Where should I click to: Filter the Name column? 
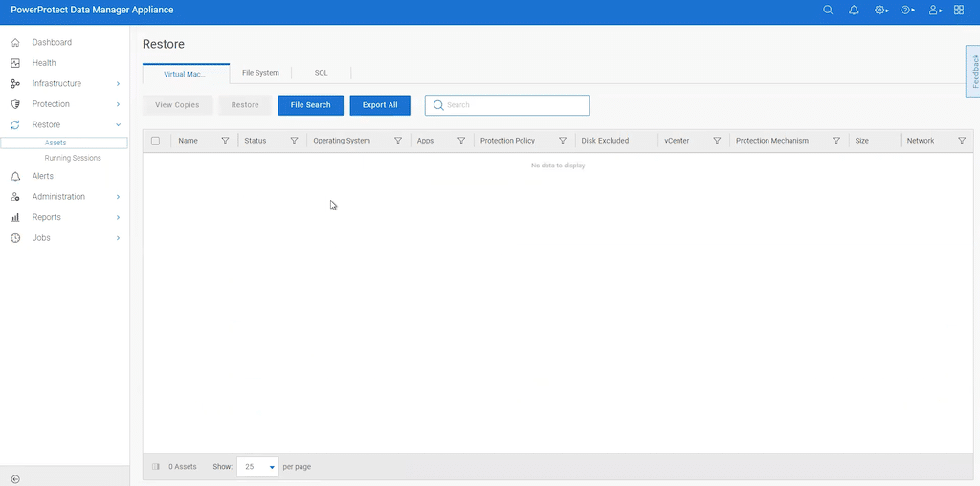(x=226, y=141)
